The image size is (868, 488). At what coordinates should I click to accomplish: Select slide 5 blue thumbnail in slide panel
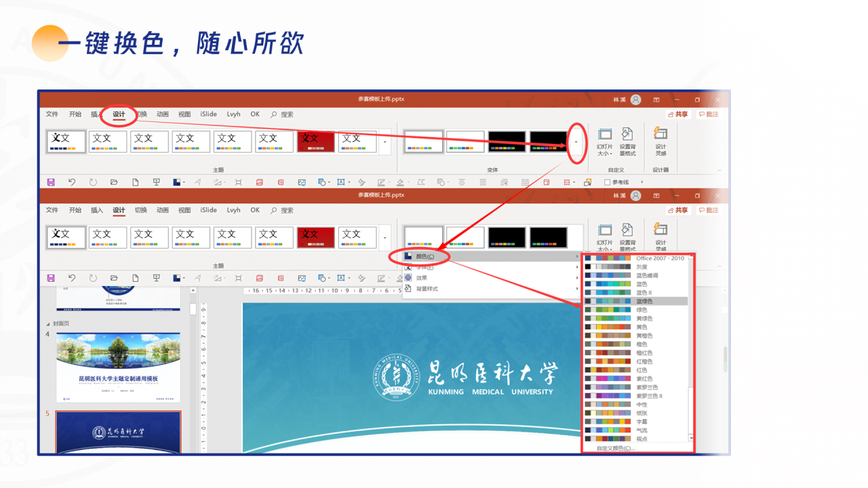(x=119, y=432)
